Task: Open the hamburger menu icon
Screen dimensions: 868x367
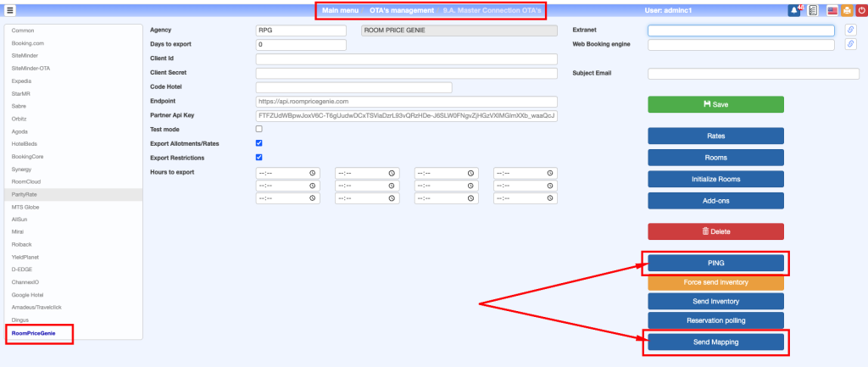Action: click(x=10, y=10)
